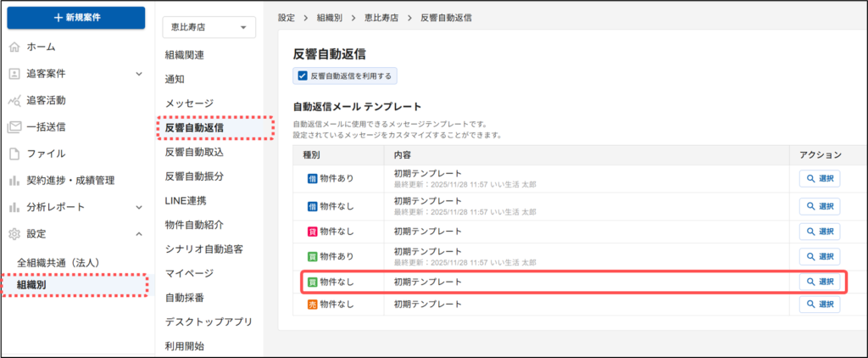This screenshot has width=868, height=358.
Task: Click 選択 for the highlighted 買 物件なし row
Action: [x=819, y=281]
